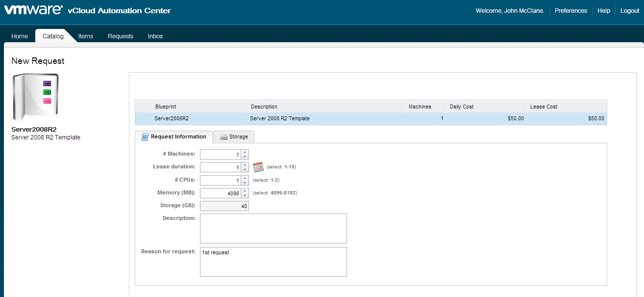Click the Server2008R2 catalog book icon
This screenshot has height=297, width=644.
coord(36,97)
